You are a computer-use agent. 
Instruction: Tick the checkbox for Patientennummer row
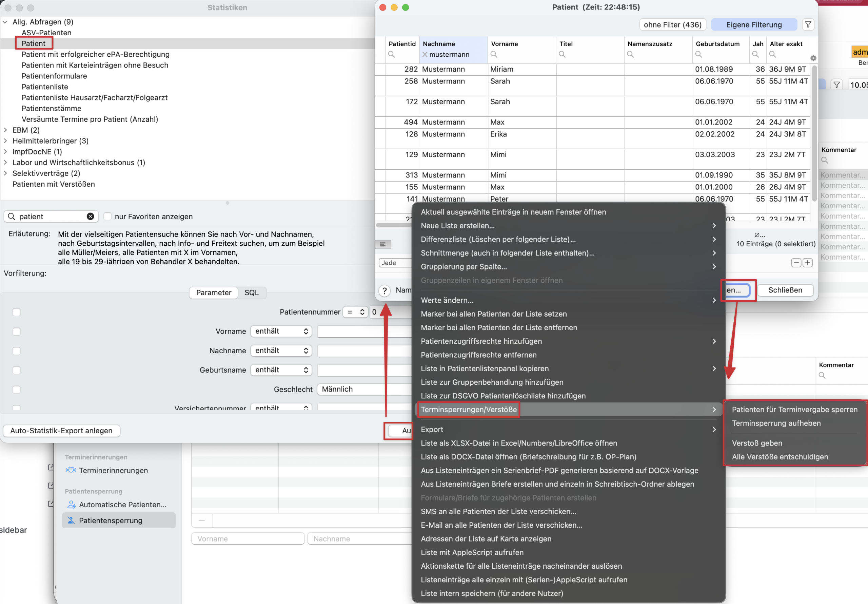(x=16, y=312)
